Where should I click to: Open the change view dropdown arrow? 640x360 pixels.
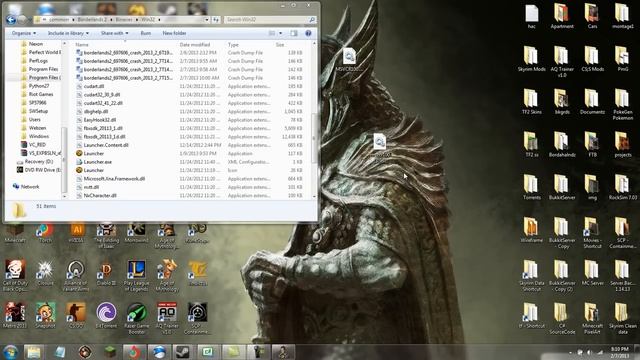pos(280,33)
